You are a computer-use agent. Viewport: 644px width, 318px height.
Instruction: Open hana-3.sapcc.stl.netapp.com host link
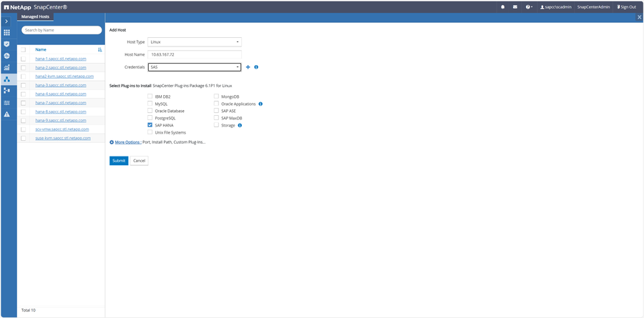[61, 85]
